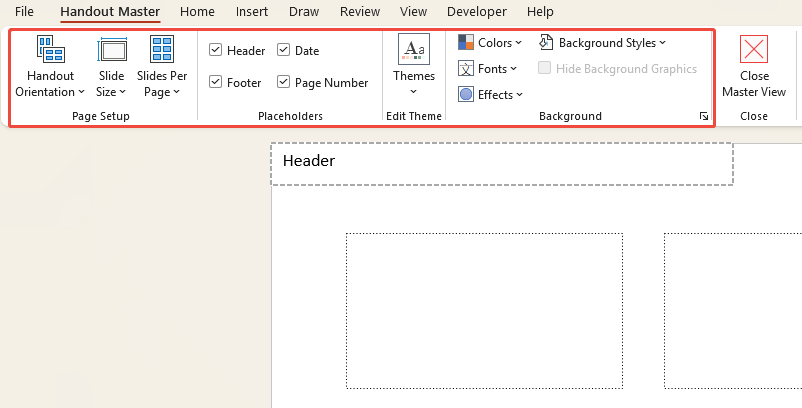Screen dimensions: 802x408
Task: Click the Background Styles paint bucket icon
Action: click(x=546, y=42)
